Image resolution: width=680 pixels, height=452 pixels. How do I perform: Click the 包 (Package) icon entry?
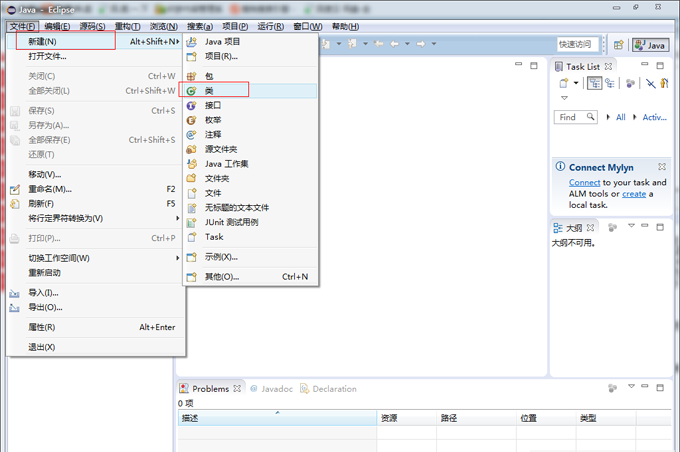[192, 76]
